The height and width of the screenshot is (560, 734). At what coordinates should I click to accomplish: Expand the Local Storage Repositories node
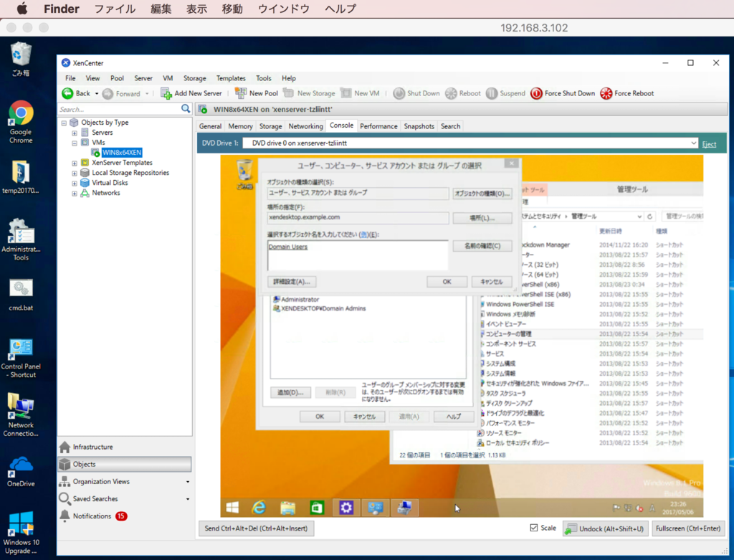(75, 173)
